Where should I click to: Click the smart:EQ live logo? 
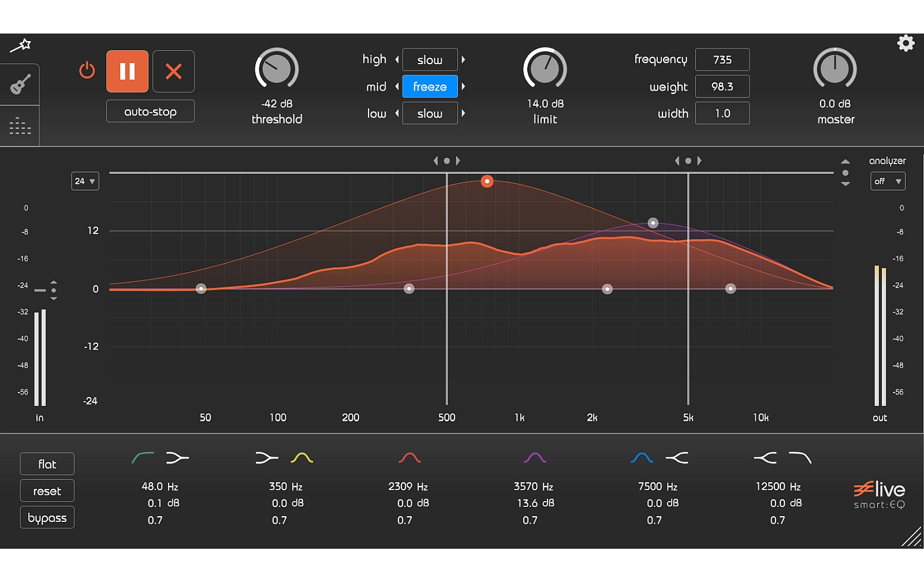pos(880,495)
